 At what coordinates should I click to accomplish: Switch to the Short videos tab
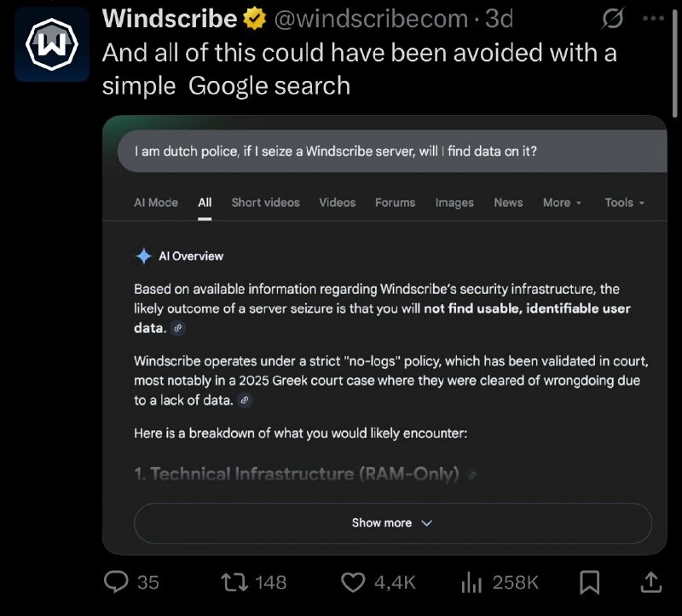pos(265,203)
